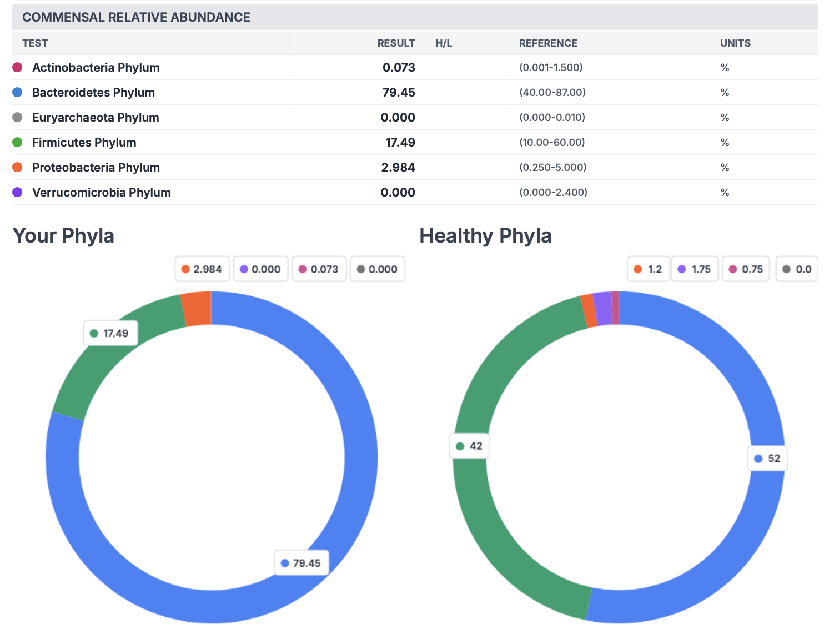
Task: Click the Actinobacteria Phylum pink dot
Action: point(17,67)
